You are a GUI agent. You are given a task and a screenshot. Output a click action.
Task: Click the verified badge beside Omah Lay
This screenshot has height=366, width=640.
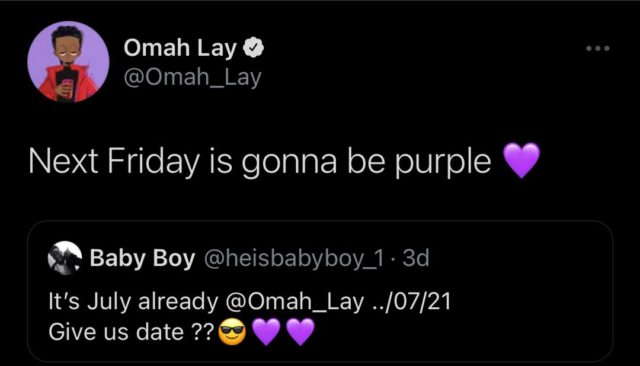tap(253, 48)
